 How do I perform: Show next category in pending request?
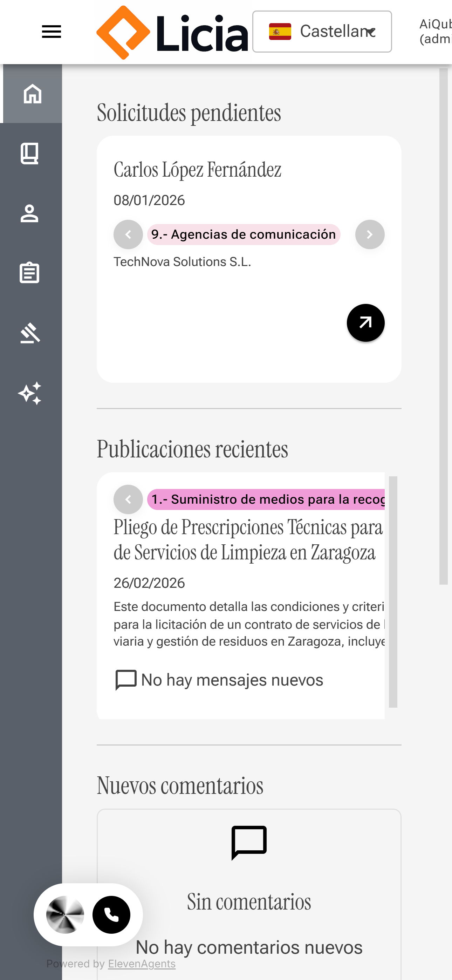point(369,234)
